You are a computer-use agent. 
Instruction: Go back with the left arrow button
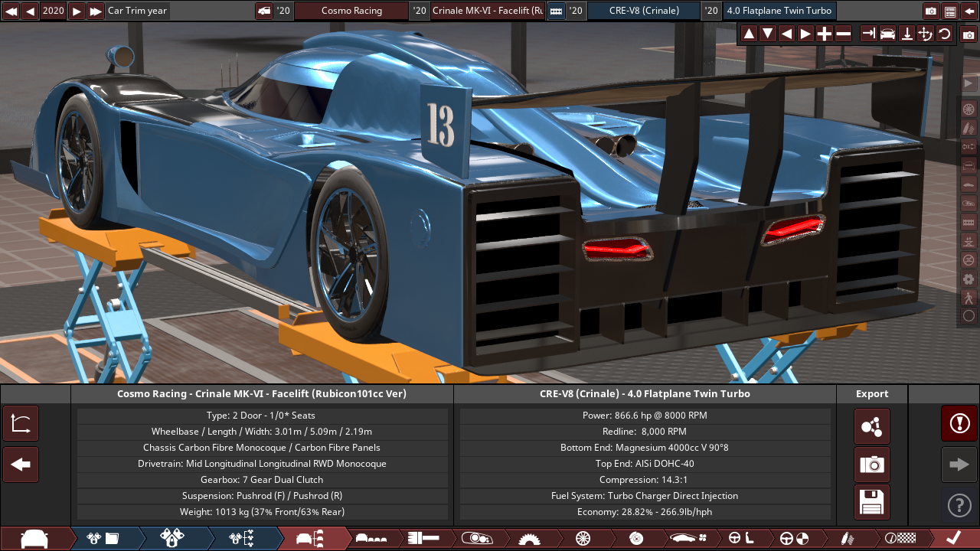pos(21,465)
